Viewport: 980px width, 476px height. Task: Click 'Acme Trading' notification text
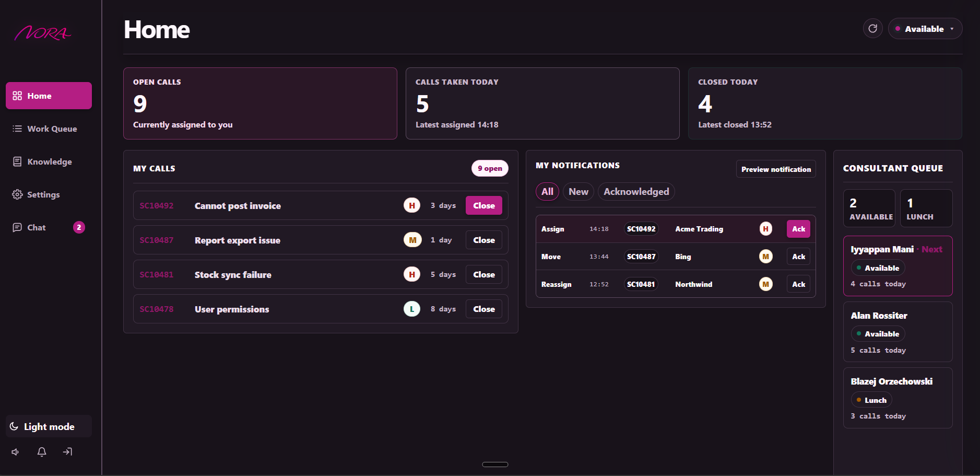tap(699, 229)
